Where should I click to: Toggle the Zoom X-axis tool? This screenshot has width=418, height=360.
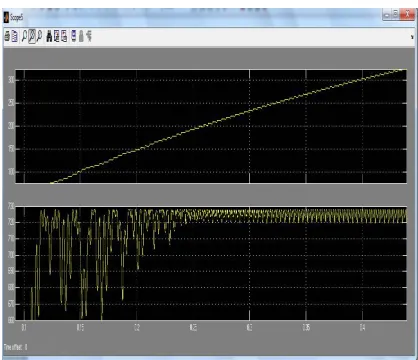pos(32,36)
